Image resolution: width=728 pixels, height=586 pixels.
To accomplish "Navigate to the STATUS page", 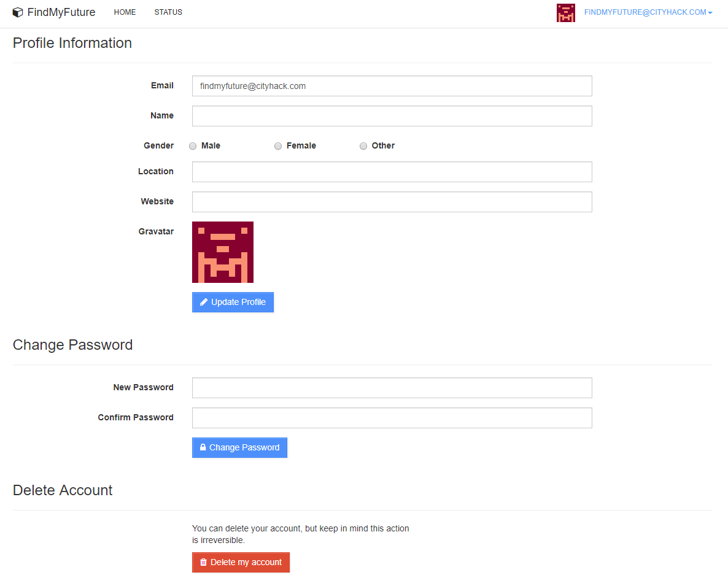I will tap(168, 12).
